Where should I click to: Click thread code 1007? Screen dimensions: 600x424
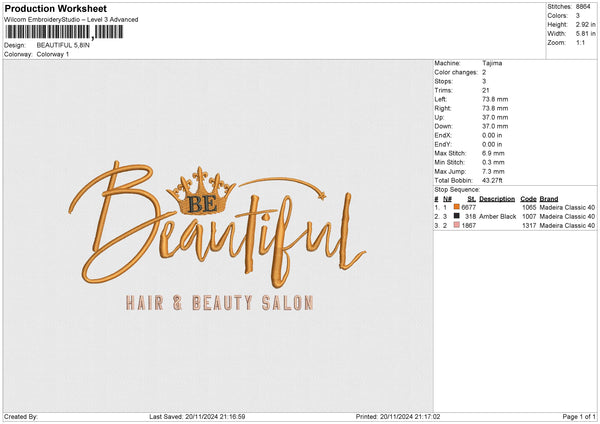pos(529,217)
